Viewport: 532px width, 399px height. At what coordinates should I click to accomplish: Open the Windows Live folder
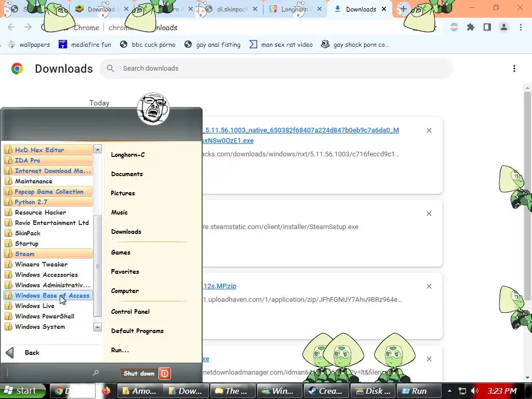pyautogui.click(x=48, y=306)
